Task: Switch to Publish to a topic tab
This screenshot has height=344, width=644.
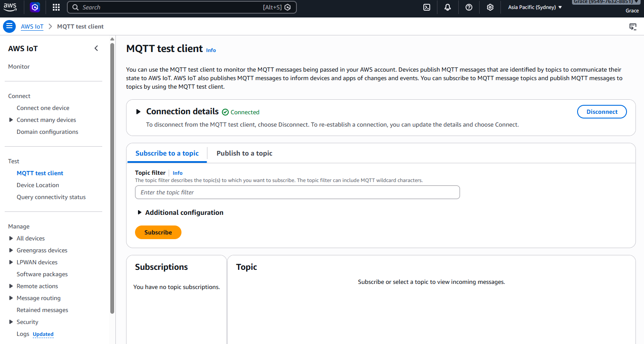Action: tap(244, 153)
